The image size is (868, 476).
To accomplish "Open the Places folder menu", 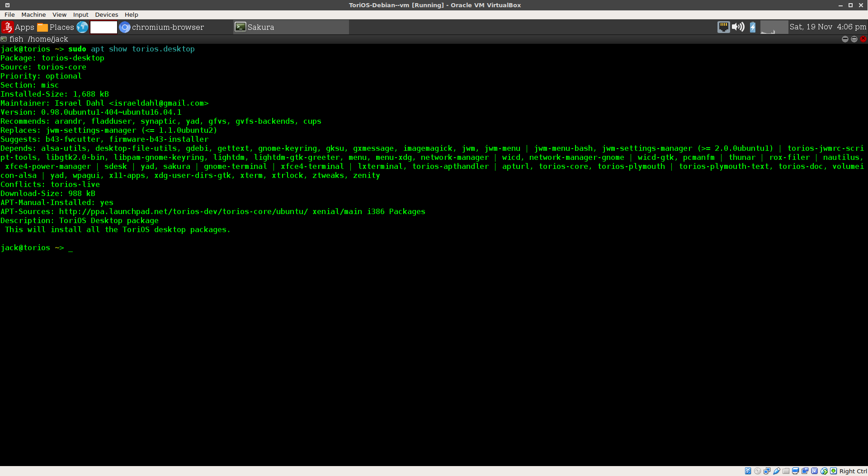I will (x=56, y=27).
